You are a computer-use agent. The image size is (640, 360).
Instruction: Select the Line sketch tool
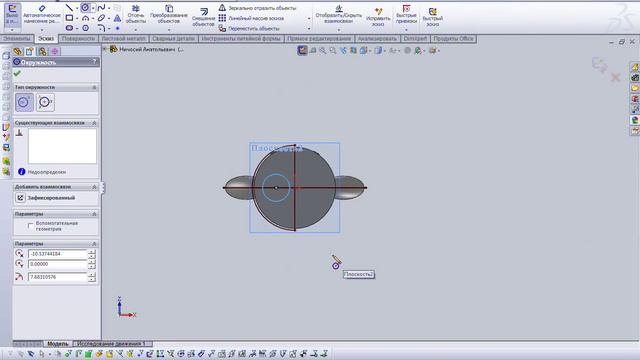click(x=69, y=8)
